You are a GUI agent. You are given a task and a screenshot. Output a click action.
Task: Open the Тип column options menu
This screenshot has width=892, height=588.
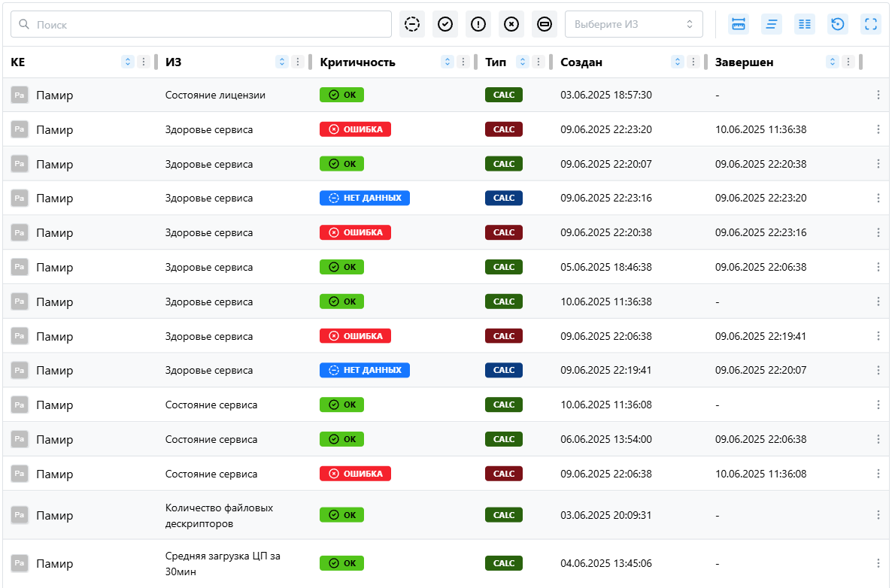click(x=538, y=62)
